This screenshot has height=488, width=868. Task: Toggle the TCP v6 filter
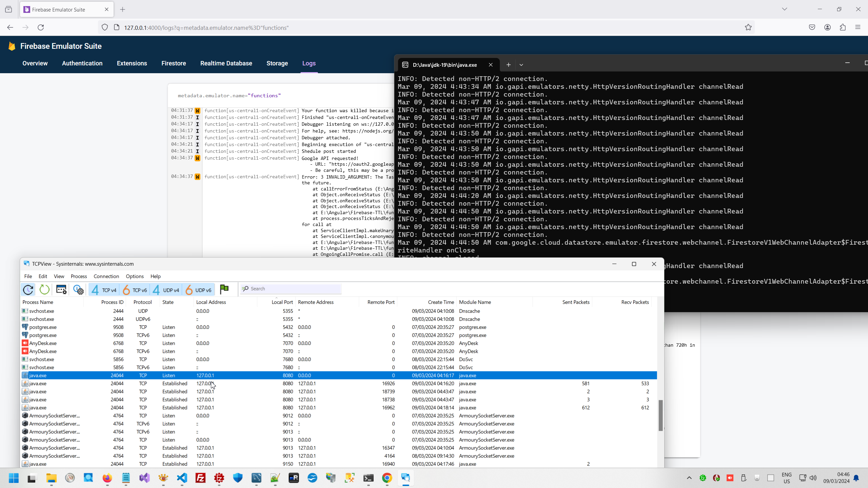pyautogui.click(x=135, y=290)
